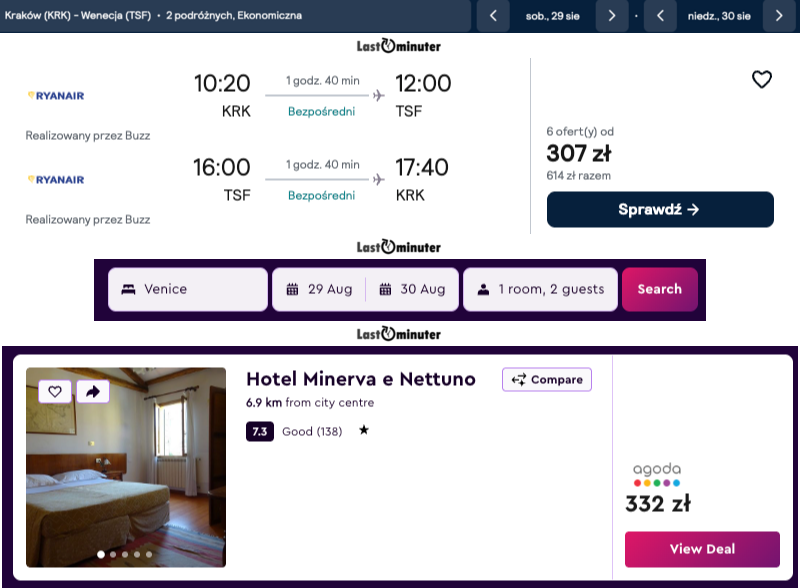Click the calendar icon beside 30 Aug
800x588 pixels.
click(x=385, y=289)
